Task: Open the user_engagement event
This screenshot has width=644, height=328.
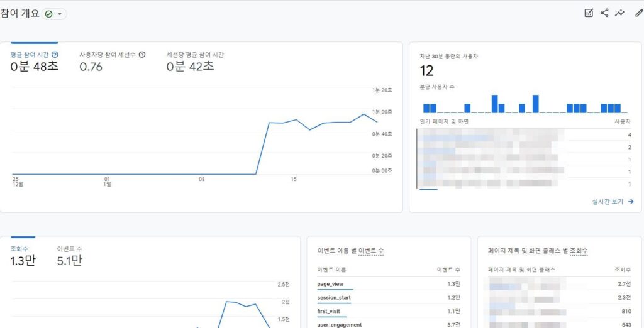Action: tap(339, 325)
